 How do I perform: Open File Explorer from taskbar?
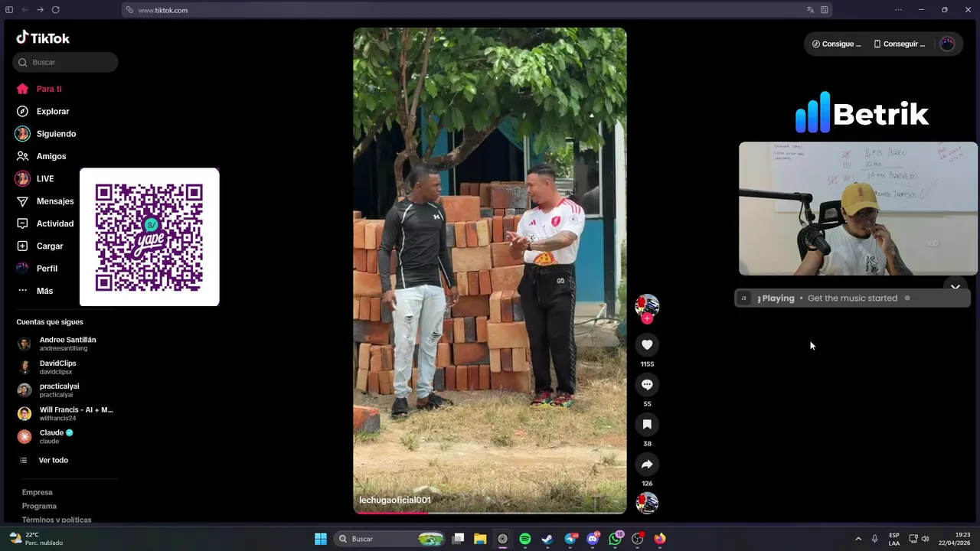(480, 539)
